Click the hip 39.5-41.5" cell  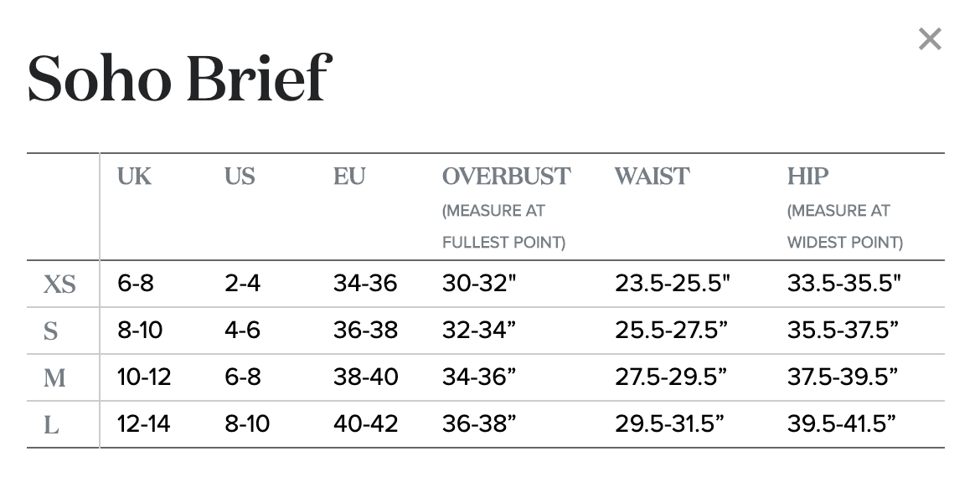841,424
